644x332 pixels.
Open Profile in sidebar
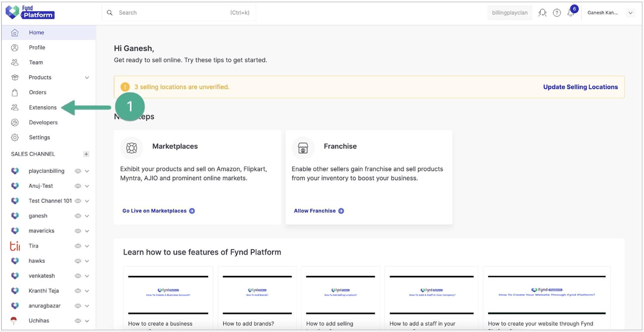pyautogui.click(x=37, y=48)
